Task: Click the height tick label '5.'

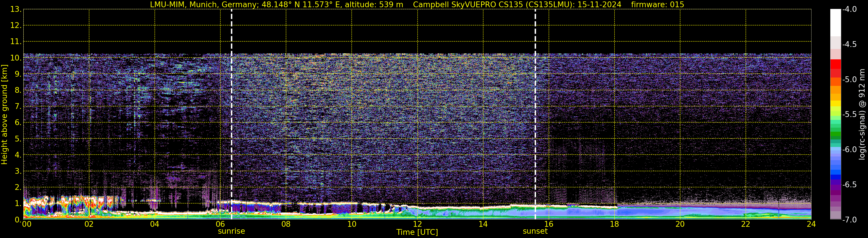Action: (x=18, y=139)
